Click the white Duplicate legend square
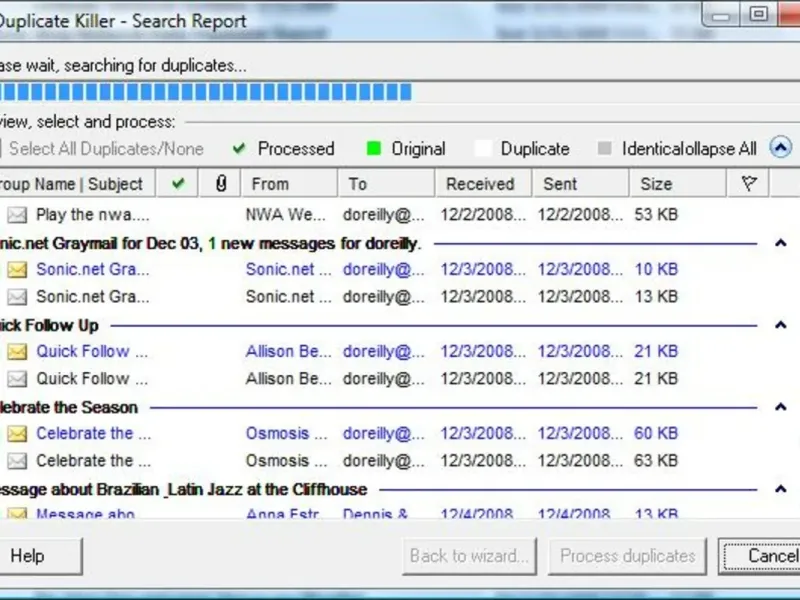 coord(483,148)
